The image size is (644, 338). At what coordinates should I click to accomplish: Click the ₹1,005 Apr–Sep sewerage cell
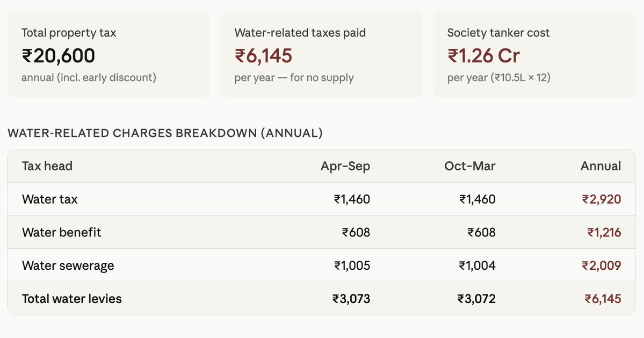pos(352,265)
